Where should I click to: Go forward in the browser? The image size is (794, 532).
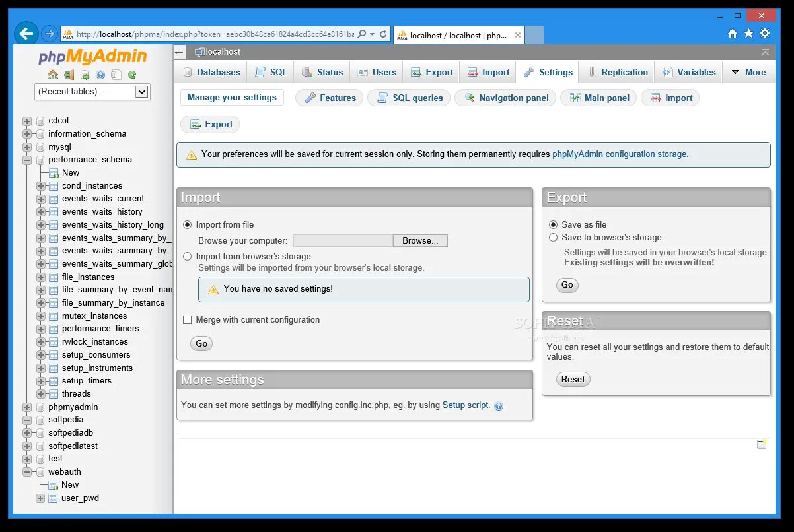[x=49, y=33]
